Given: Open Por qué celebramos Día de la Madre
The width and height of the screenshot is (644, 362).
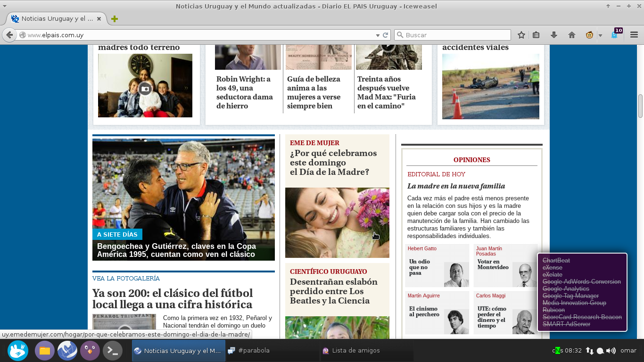Looking at the screenshot, I should click(333, 163).
